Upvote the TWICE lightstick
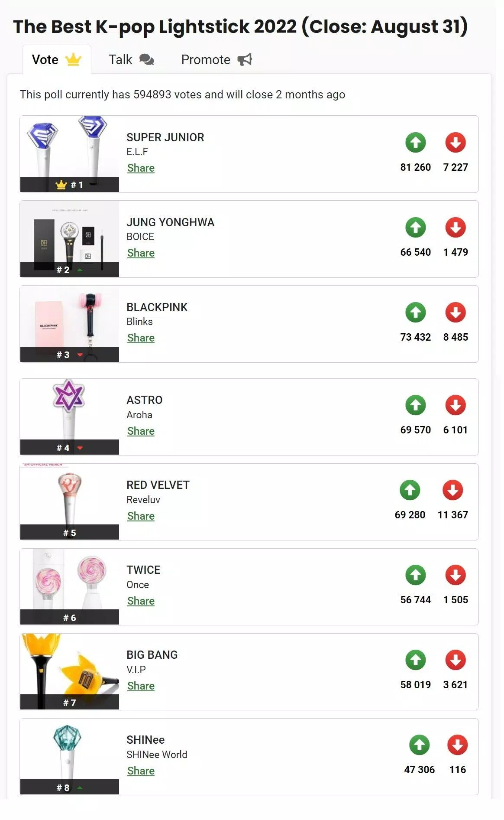The width and height of the screenshot is (504, 820). (x=416, y=576)
